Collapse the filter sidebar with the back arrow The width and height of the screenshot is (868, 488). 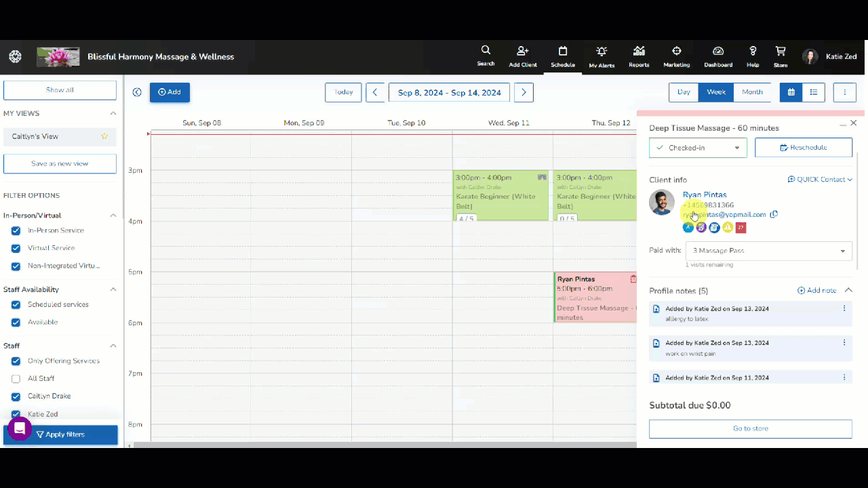click(x=137, y=92)
